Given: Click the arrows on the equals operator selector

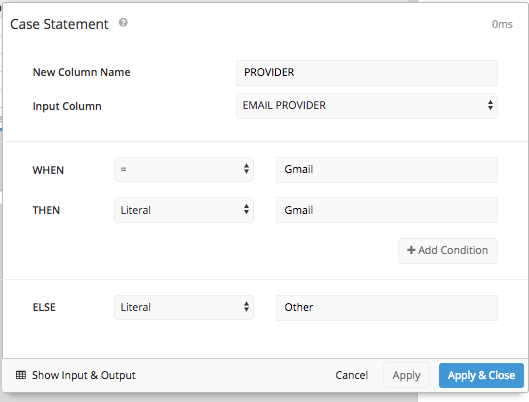Looking at the screenshot, I should [246, 169].
